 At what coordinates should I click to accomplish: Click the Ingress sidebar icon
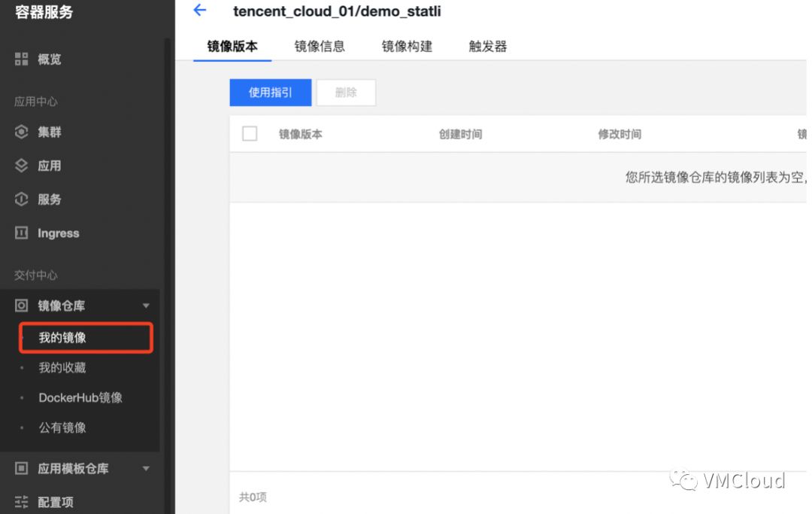[x=21, y=233]
